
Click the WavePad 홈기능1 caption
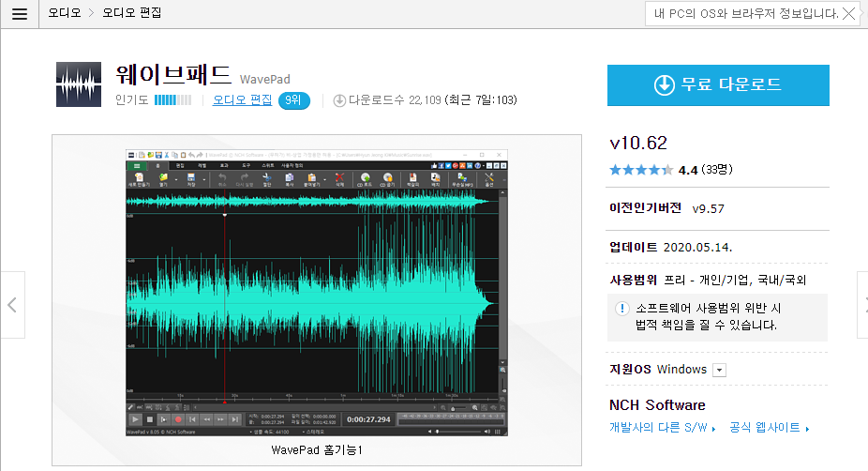pyautogui.click(x=316, y=450)
